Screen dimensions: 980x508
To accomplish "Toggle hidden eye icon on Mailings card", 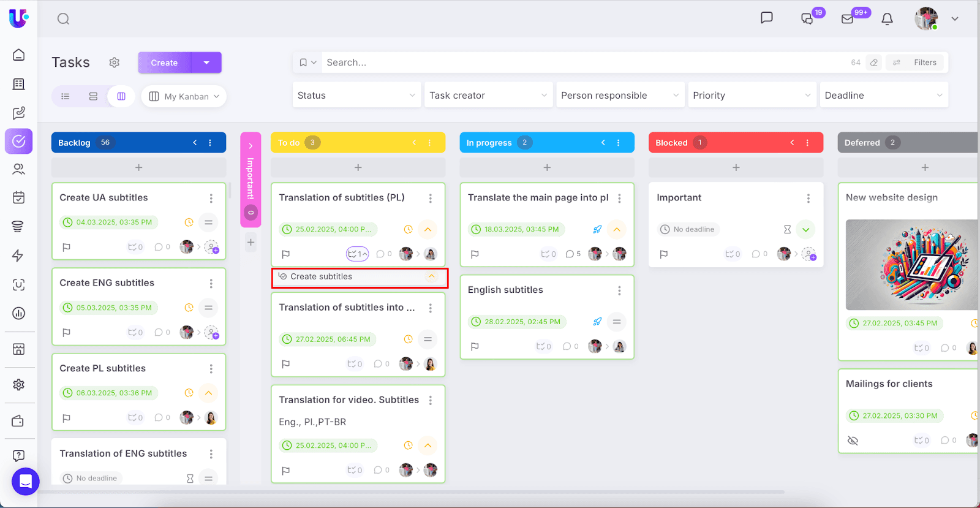I will [853, 441].
